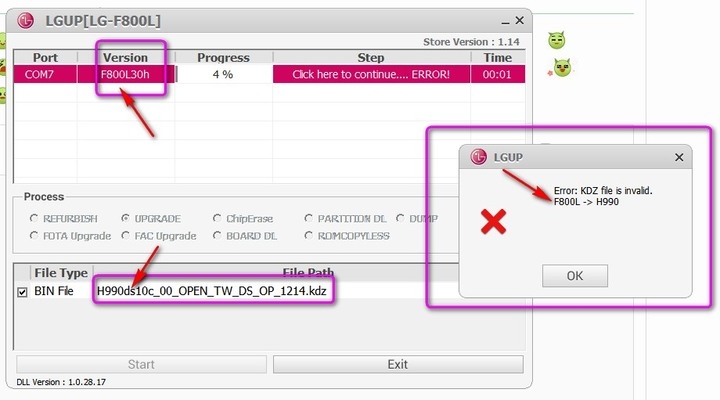Select the UPGRADE radio option
This screenshot has width=720, height=400.
pyautogui.click(x=125, y=218)
